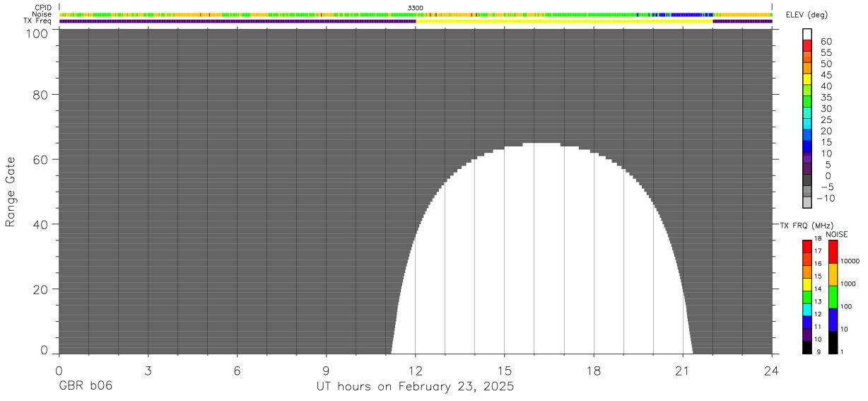Click the '40' tick on Range Gate axis
The height and width of the screenshot is (401, 868).
(x=40, y=224)
